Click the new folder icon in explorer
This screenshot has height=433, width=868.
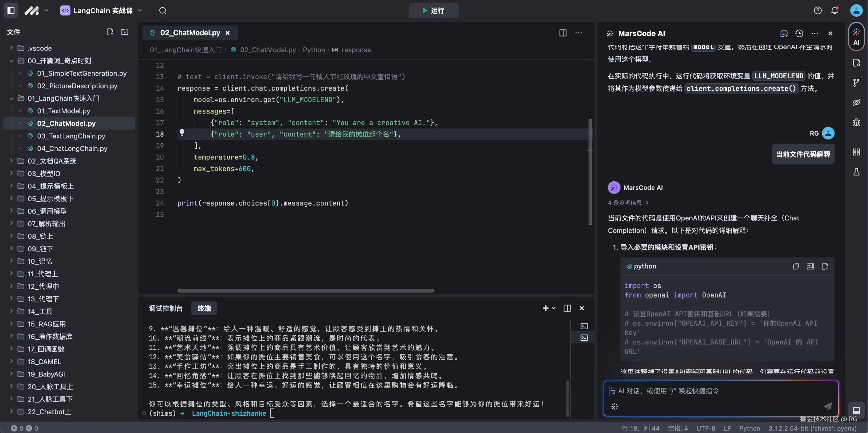point(125,32)
